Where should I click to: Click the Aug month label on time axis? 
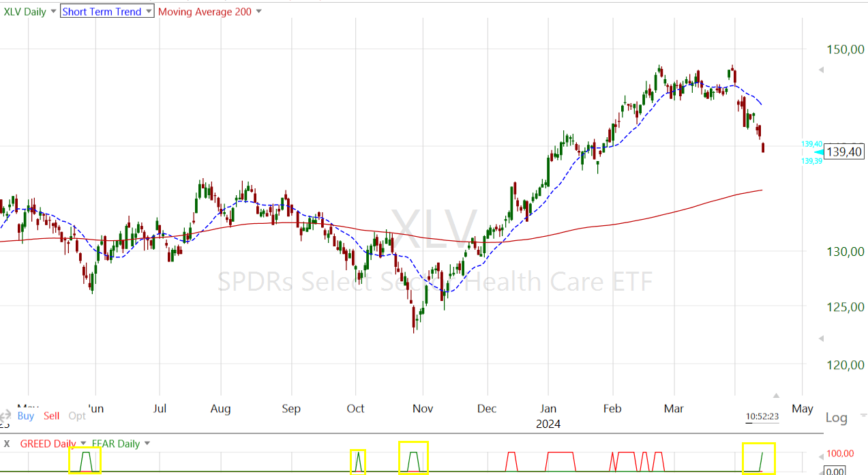point(220,409)
